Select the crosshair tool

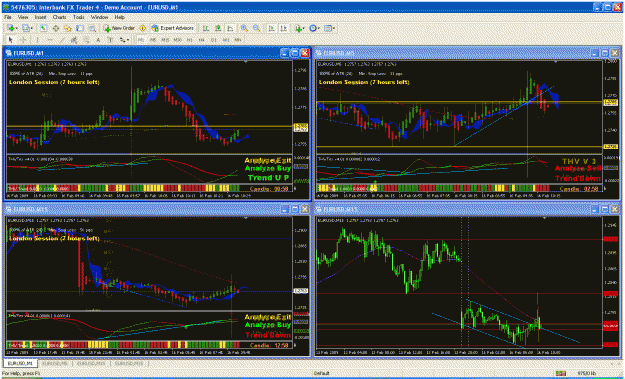pyautogui.click(x=23, y=40)
